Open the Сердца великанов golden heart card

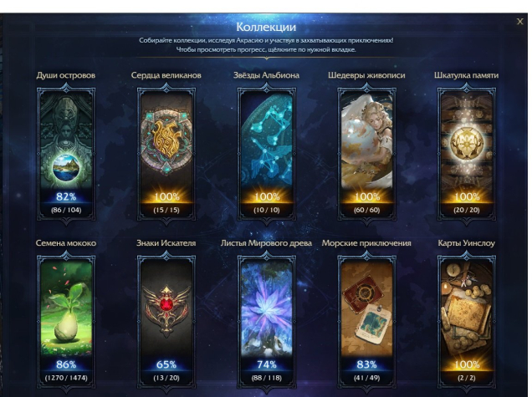[166, 155]
